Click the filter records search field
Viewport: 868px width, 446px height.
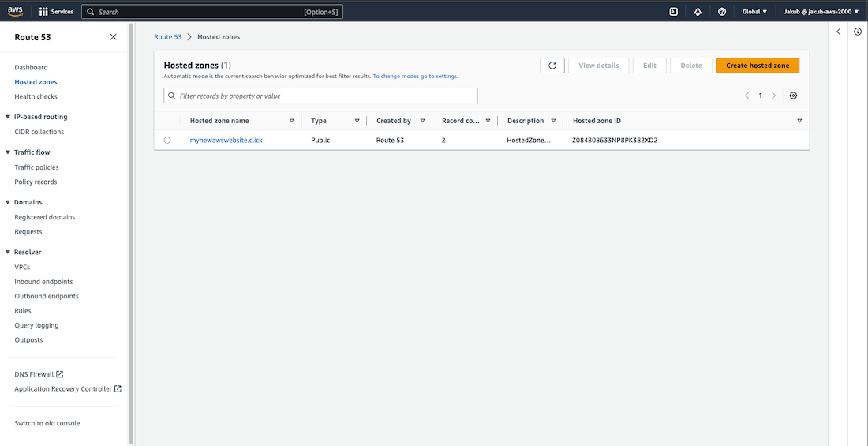click(x=320, y=96)
